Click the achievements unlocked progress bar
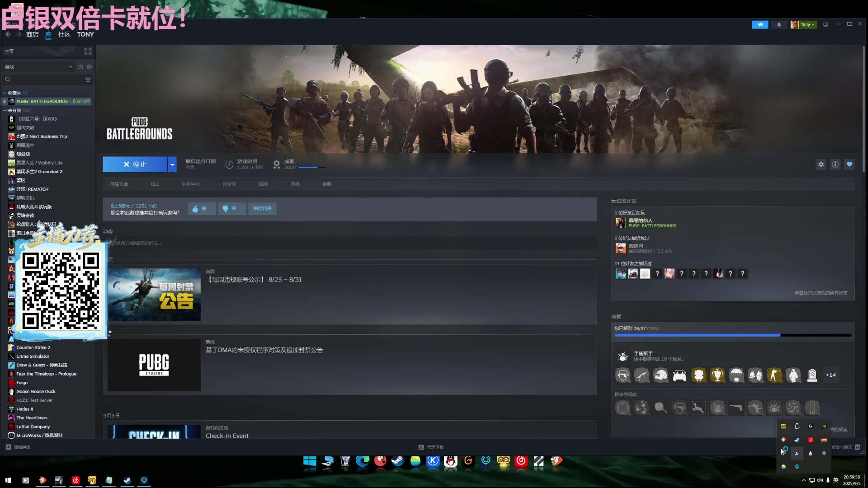 coord(733,335)
